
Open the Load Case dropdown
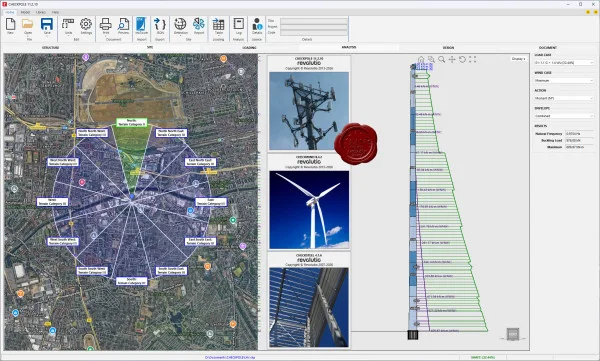click(564, 62)
